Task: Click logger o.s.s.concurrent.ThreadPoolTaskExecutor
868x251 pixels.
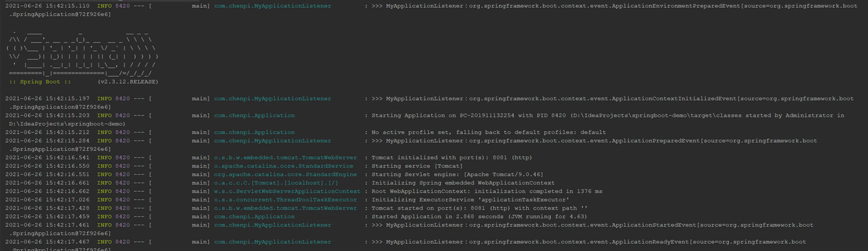Action: coord(285,199)
